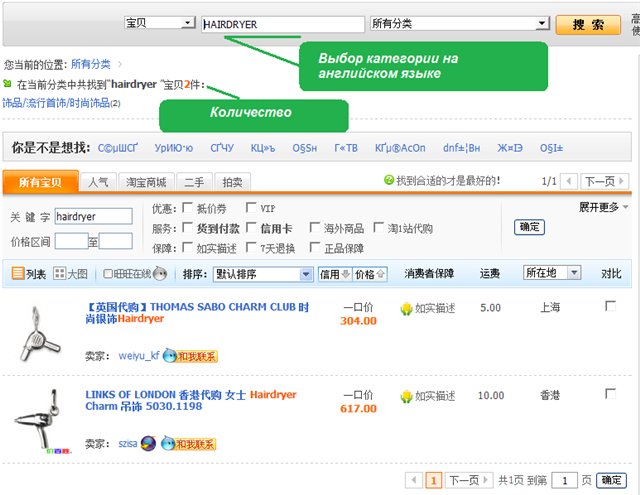Open the LINKS OF LONDON Hairdryer Charm link

tap(191, 400)
